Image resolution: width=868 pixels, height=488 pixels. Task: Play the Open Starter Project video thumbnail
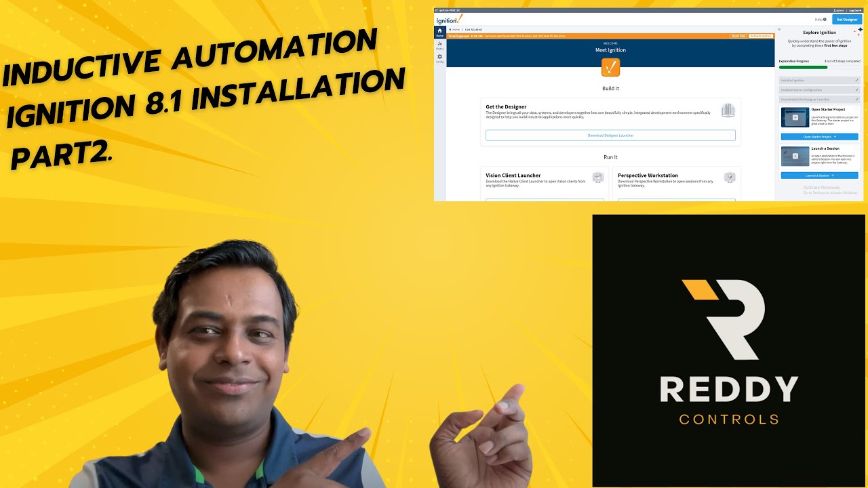795,117
